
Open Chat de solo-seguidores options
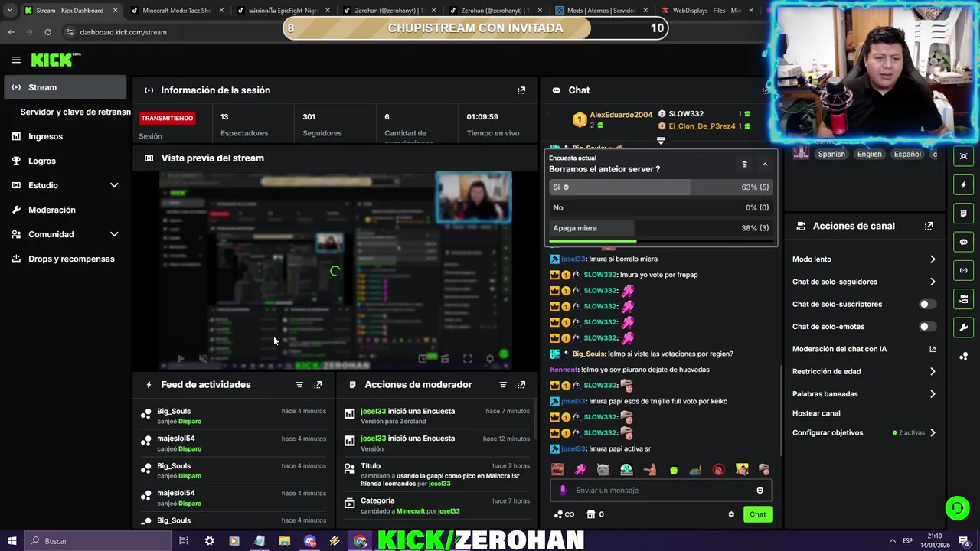pyautogui.click(x=864, y=282)
